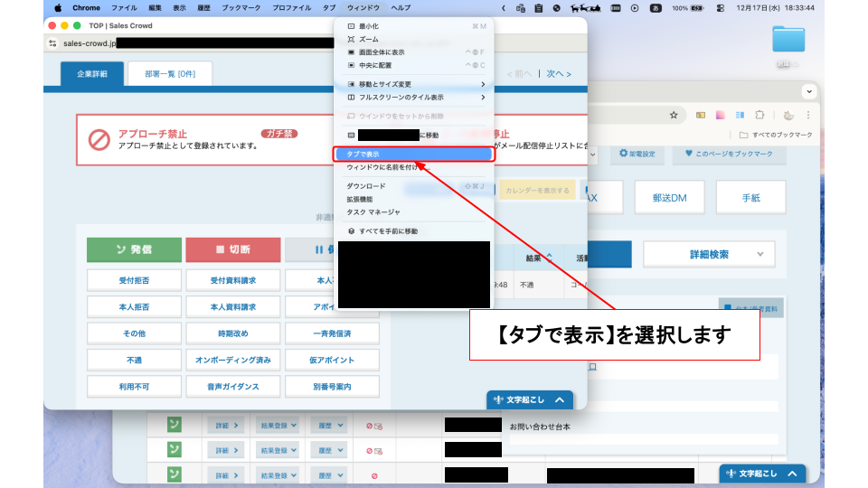Open the blue folder on desktop

(788, 39)
